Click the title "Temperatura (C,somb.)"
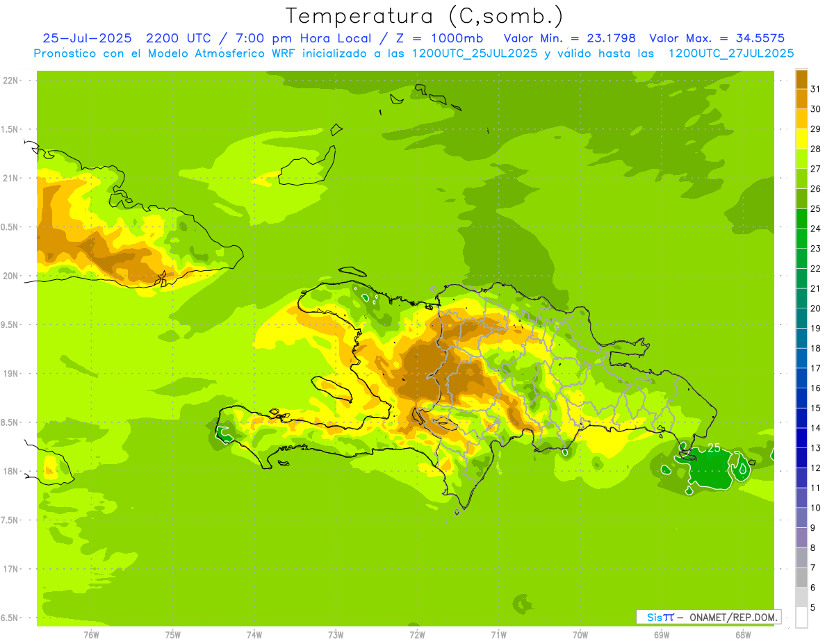 (x=424, y=17)
